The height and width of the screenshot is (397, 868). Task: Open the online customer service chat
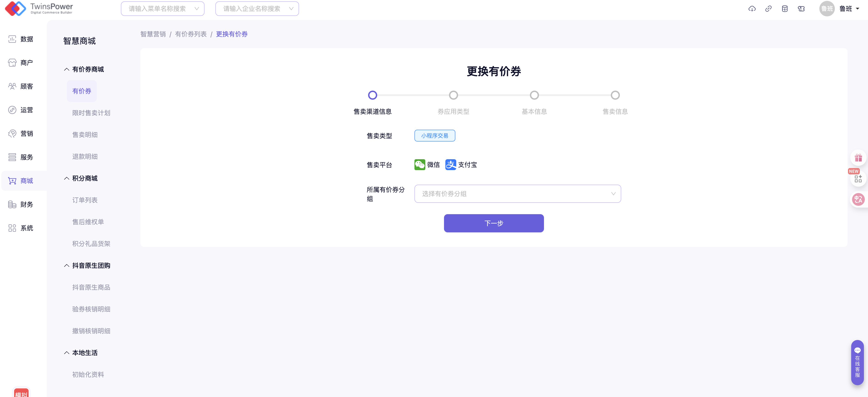[x=857, y=363]
